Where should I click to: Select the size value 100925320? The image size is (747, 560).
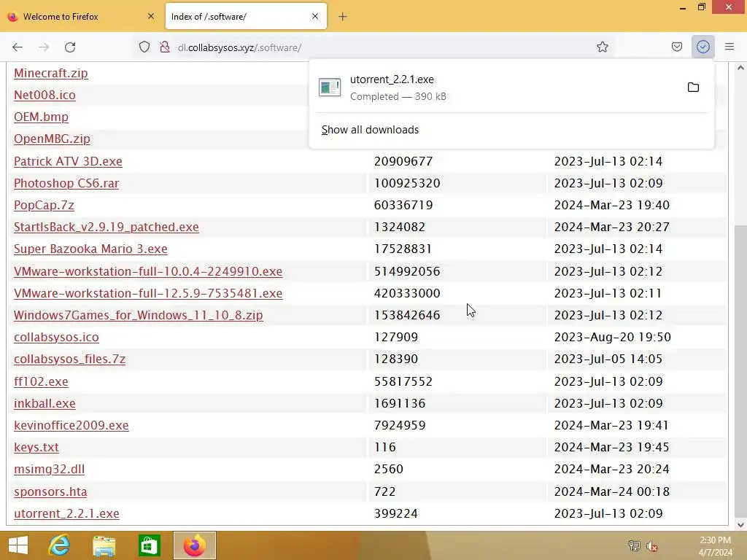tap(407, 183)
